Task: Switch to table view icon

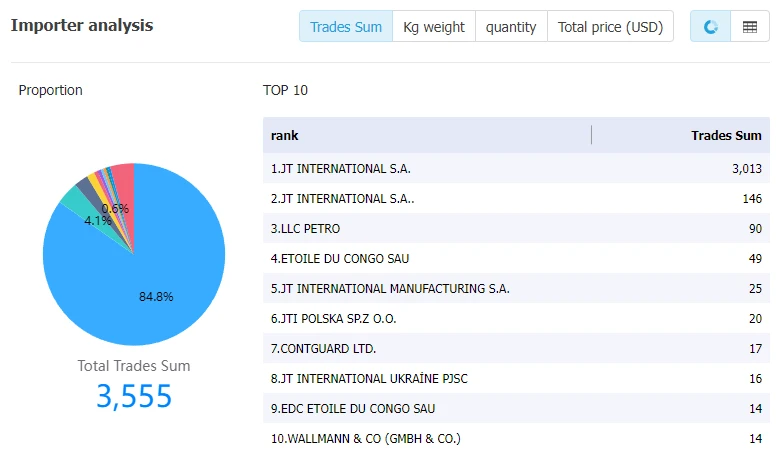Action: click(x=750, y=26)
